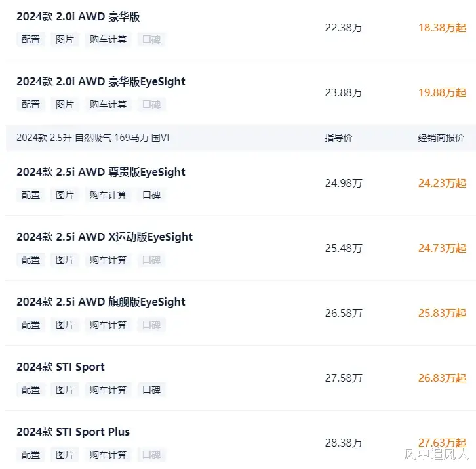Screen dimensions: 476x469
Task: Open the 2024款 2.5i AWD X运动版EyeSight link
Action: pyautogui.click(x=104, y=237)
